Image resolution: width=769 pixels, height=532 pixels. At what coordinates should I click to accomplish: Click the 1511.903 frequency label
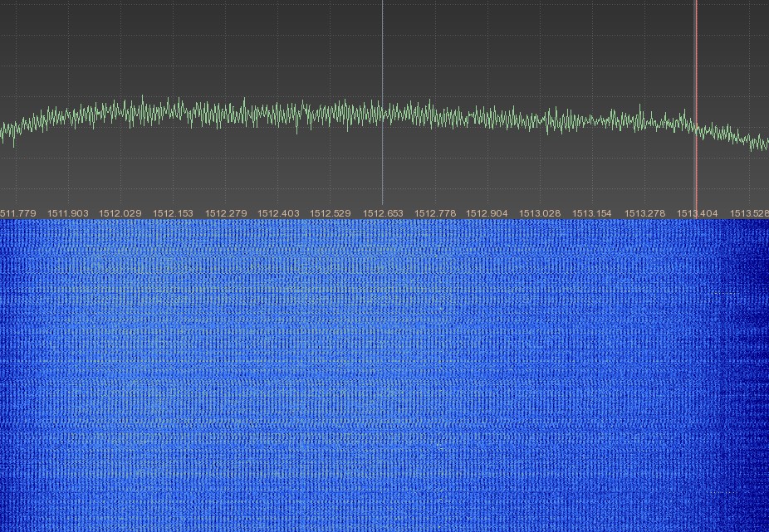67,213
